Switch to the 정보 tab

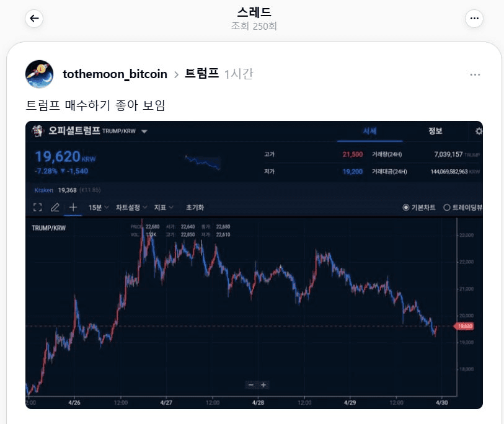435,131
